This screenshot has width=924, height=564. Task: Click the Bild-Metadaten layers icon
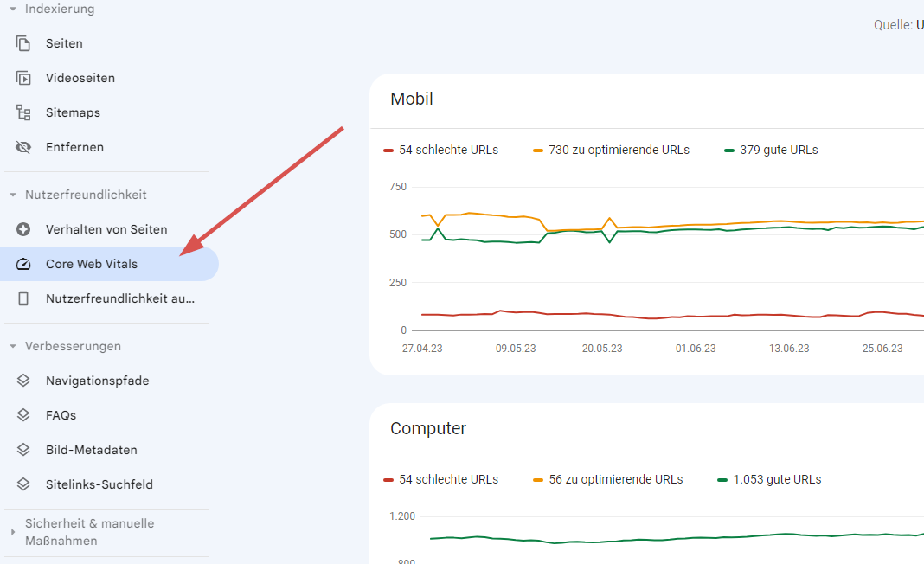23,450
